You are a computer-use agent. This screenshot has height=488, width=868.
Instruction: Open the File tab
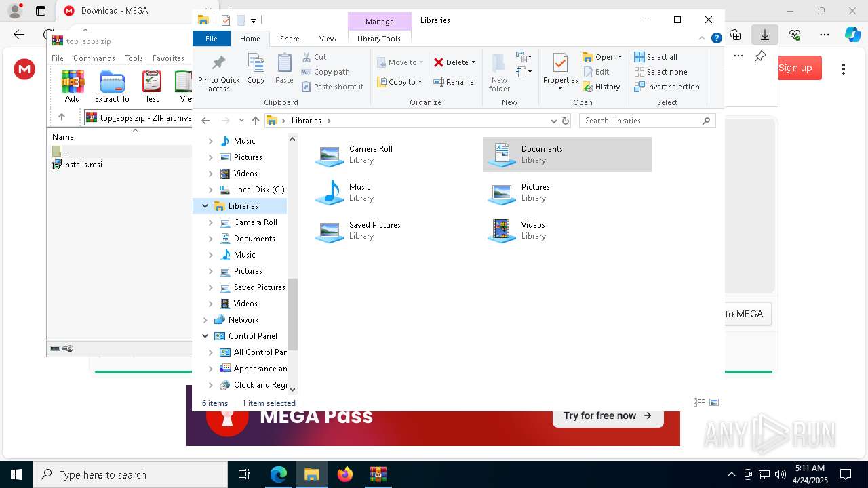[x=212, y=39]
